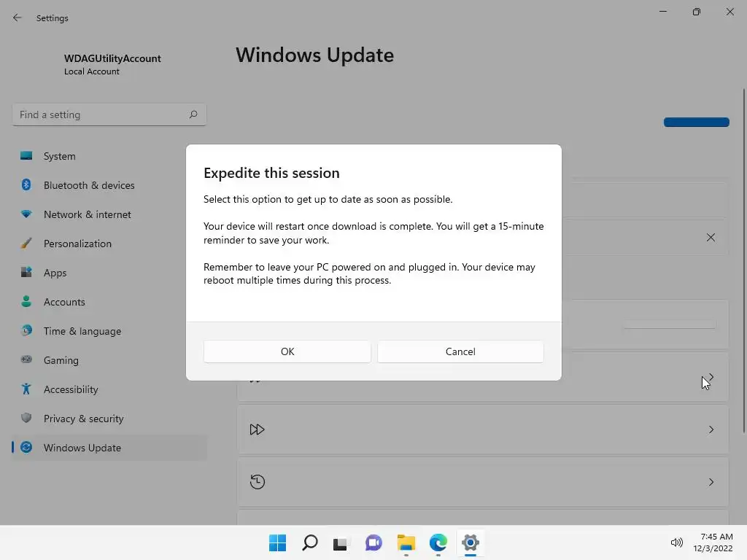This screenshot has width=747, height=560.
Task: Open Privacy & security settings
Action: 109,419
